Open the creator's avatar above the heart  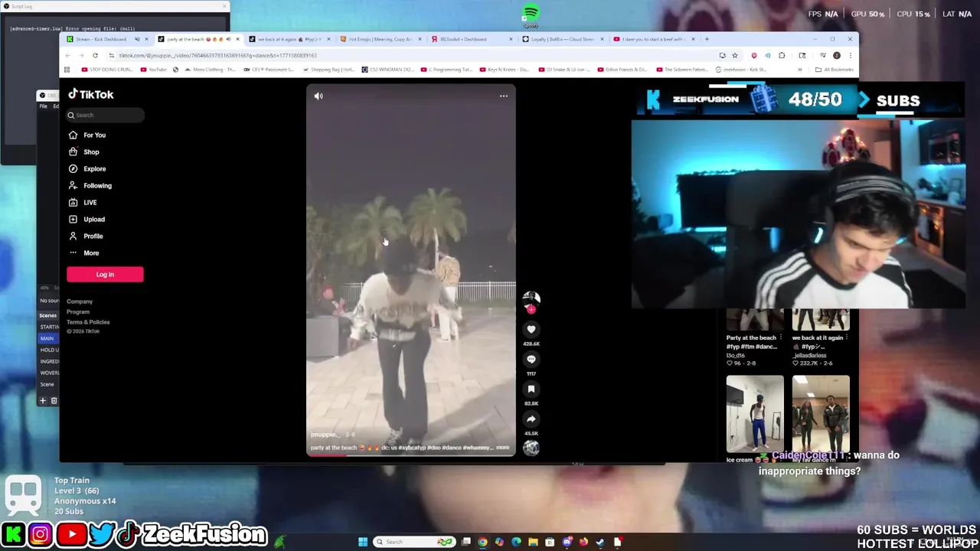coord(531,298)
